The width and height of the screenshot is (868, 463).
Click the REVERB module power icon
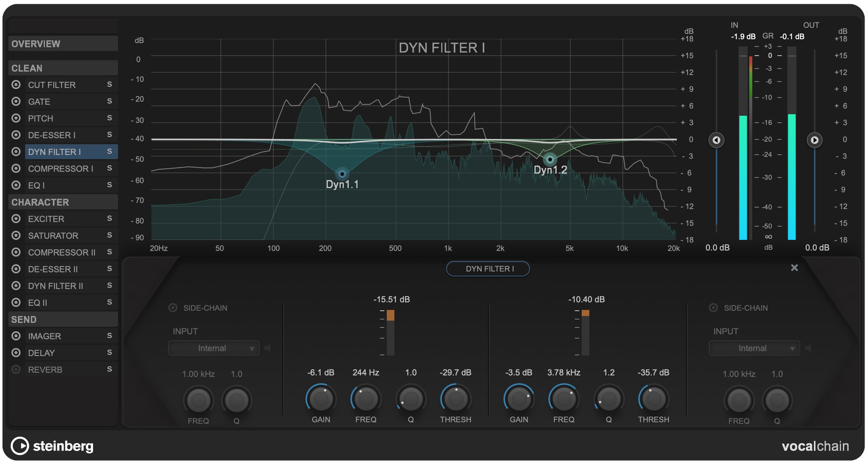click(16, 369)
